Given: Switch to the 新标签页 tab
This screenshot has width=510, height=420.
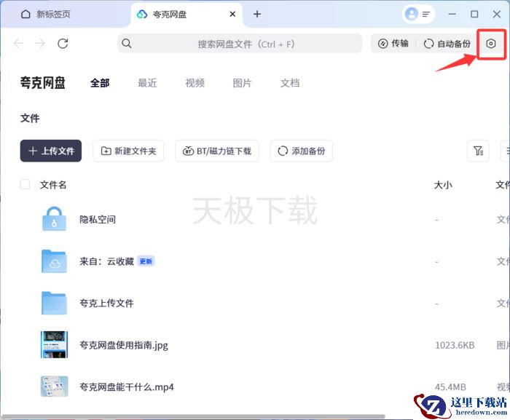Looking at the screenshot, I should (x=45, y=15).
